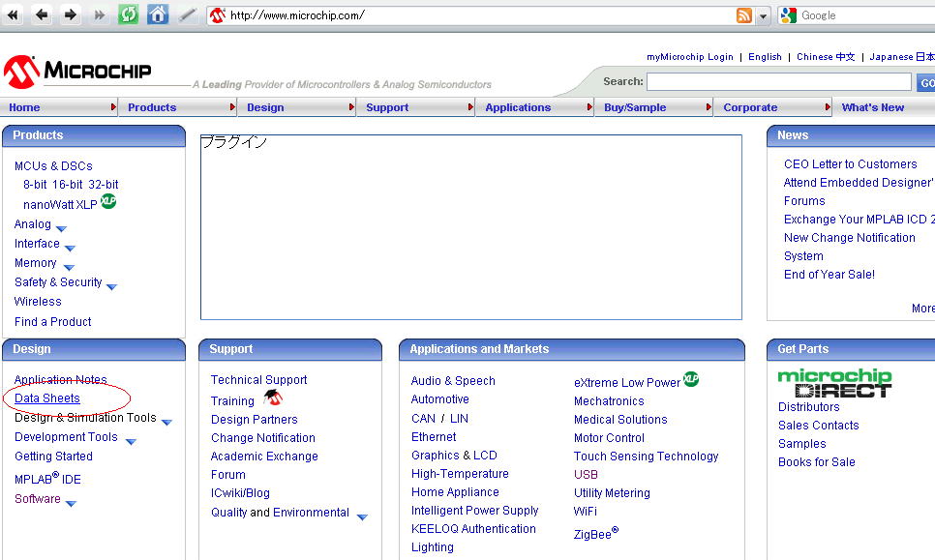Open the CEO Letter to Customers link
The height and width of the screenshot is (560, 935).
(x=851, y=163)
